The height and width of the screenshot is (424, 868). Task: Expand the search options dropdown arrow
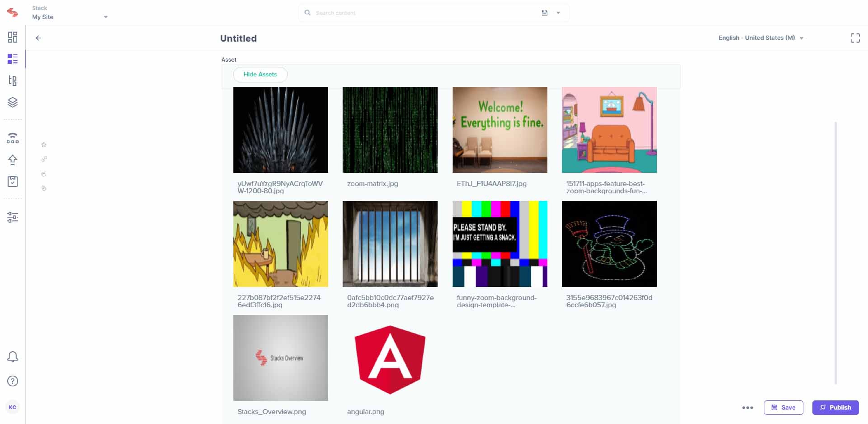[x=558, y=13]
